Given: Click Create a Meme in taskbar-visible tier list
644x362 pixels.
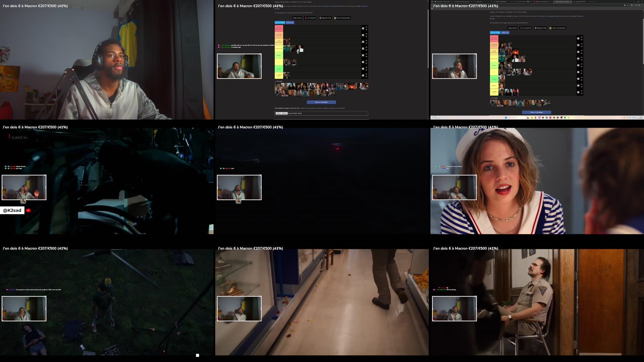Looking at the screenshot, I should 512,28.
